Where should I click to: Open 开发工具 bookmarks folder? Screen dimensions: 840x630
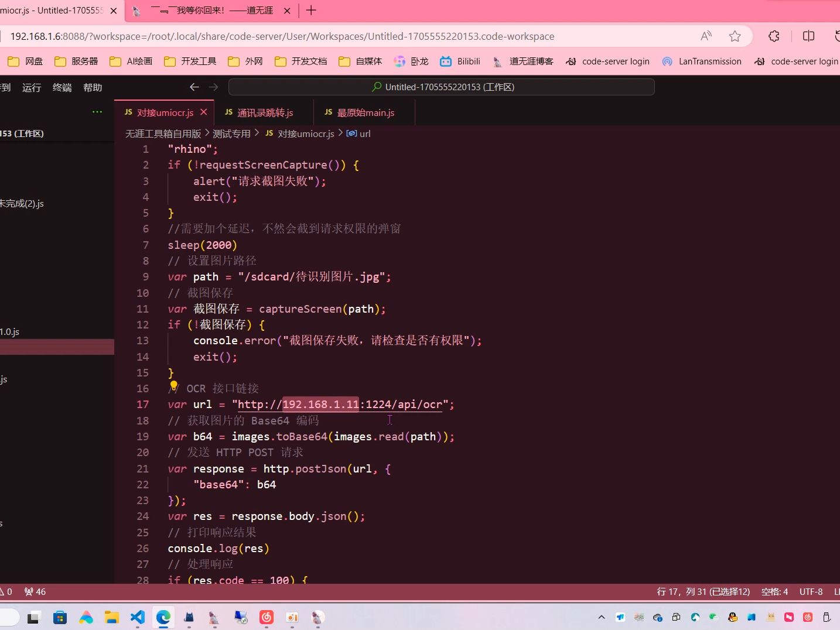190,61
